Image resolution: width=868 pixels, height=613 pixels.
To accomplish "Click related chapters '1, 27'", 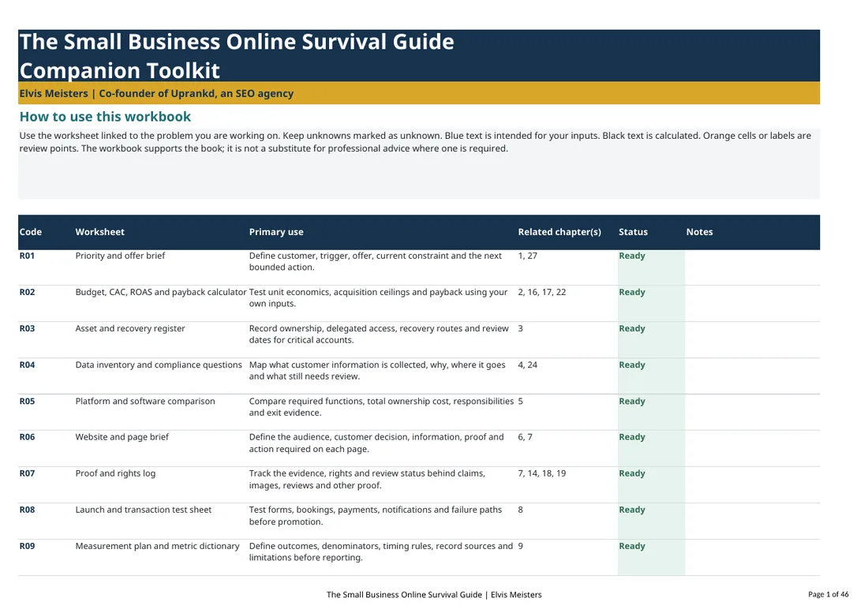I will [x=528, y=256].
